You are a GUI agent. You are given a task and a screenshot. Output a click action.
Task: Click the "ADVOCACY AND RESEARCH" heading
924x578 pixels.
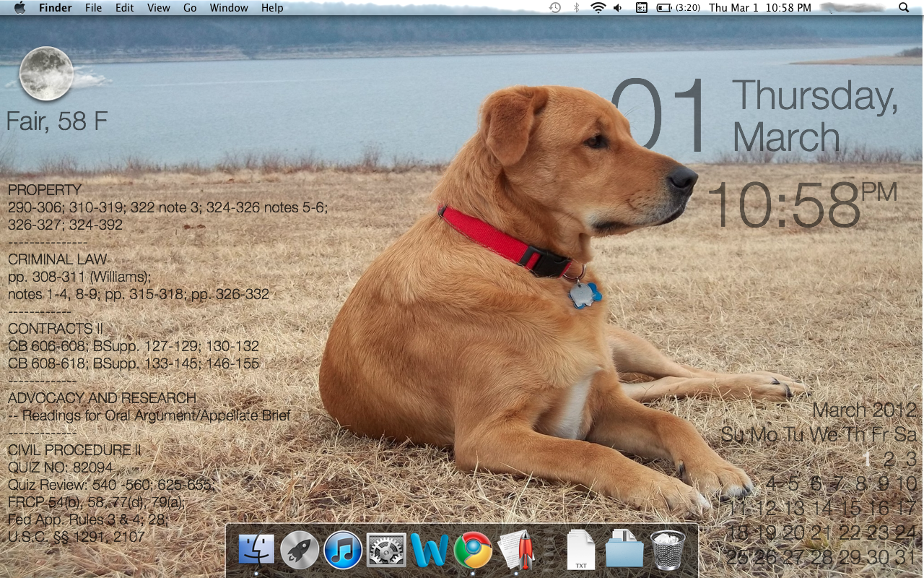point(102,398)
